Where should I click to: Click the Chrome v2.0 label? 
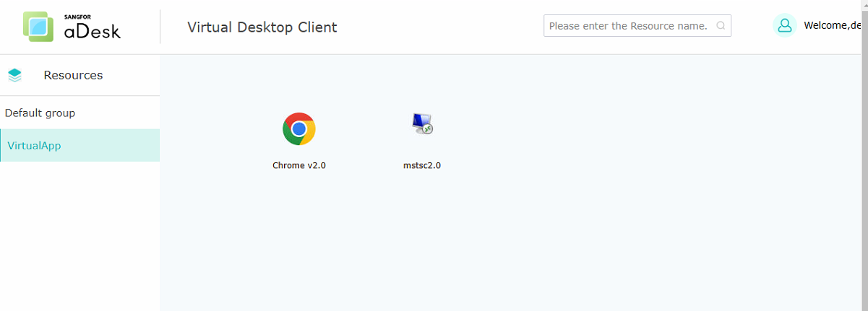tap(299, 165)
